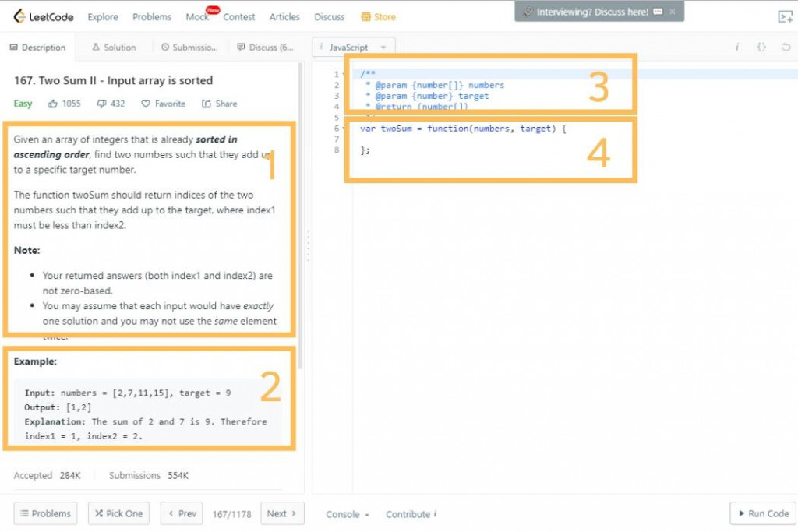Go to the Prev problem

182,513
